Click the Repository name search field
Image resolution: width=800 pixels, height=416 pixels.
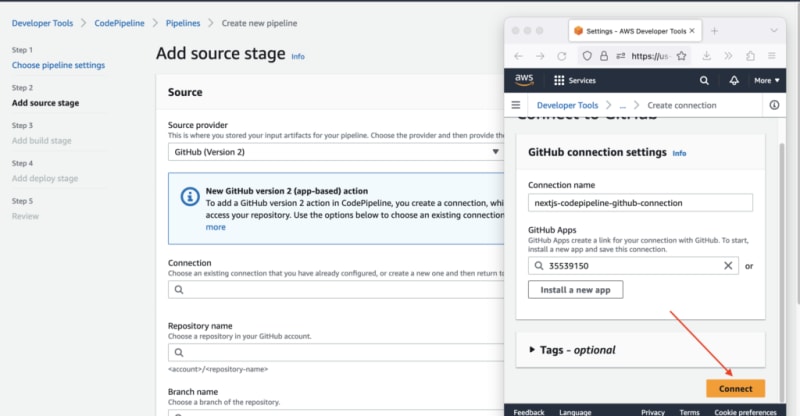pyautogui.click(x=336, y=352)
